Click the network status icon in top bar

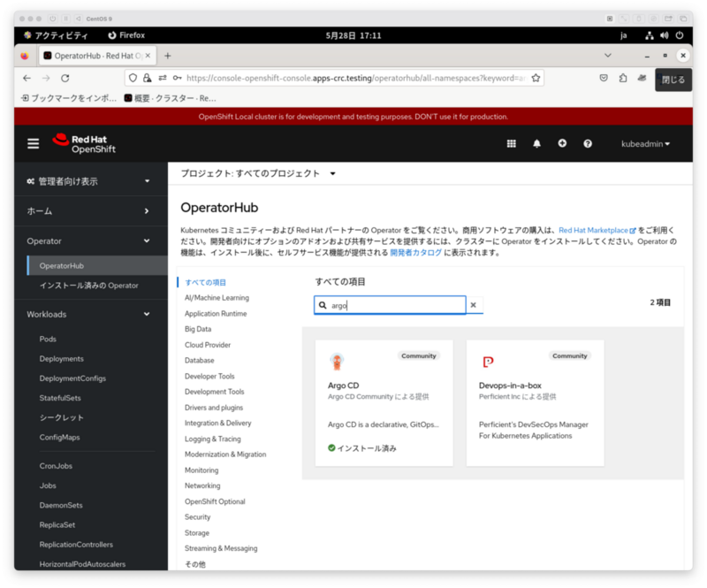pyautogui.click(x=650, y=35)
